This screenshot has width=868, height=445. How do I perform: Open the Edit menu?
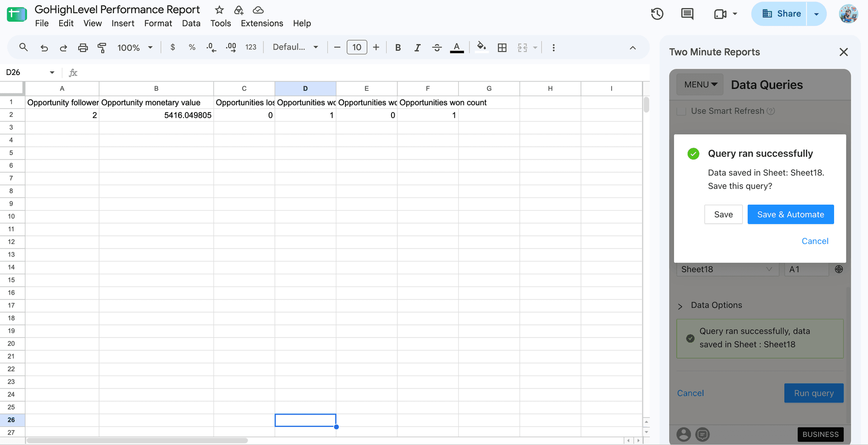tap(66, 23)
